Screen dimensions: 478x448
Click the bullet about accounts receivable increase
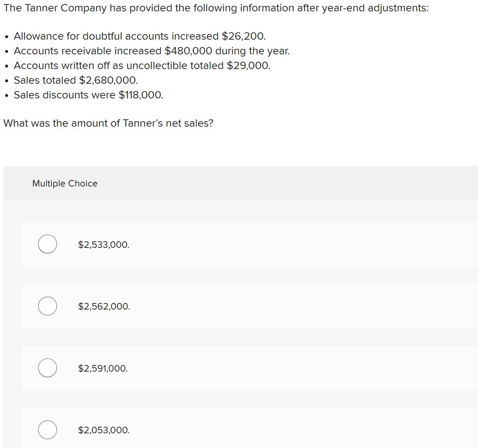click(152, 51)
